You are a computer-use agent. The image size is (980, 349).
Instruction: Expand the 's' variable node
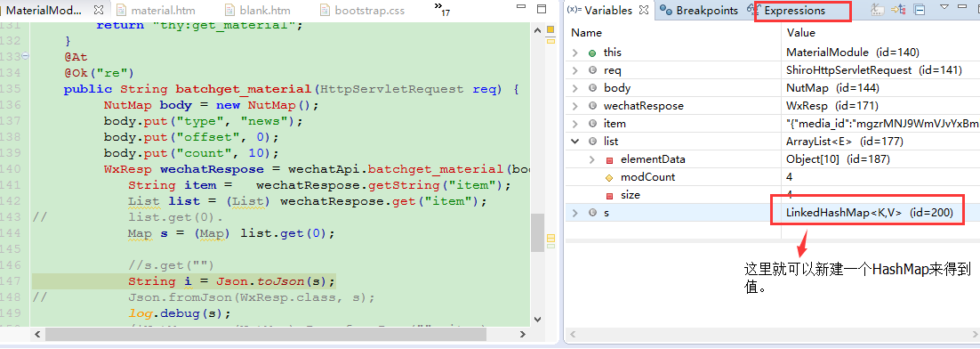coord(575,213)
